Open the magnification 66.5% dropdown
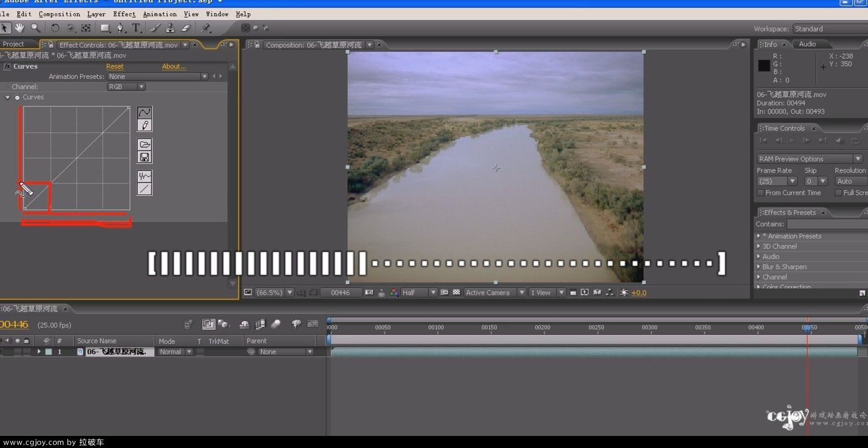The image size is (868, 448). pos(274,293)
